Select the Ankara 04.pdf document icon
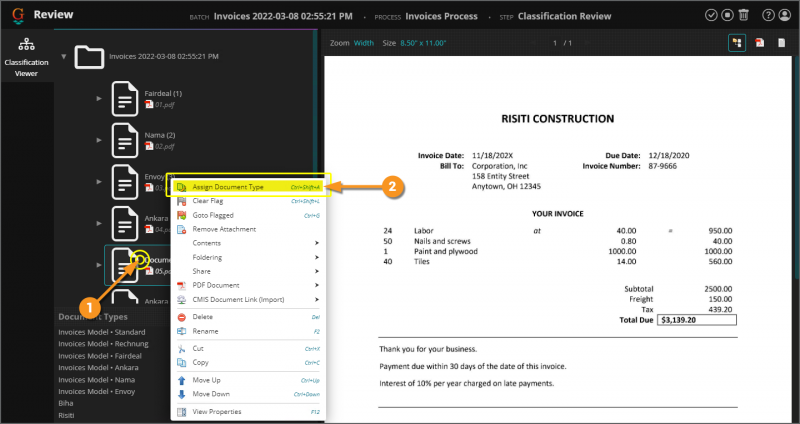Image resolution: width=800 pixels, height=424 pixels. 125,223
